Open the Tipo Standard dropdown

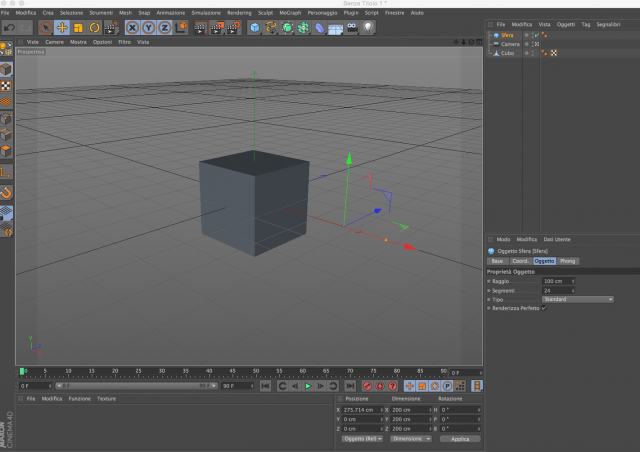(578, 299)
